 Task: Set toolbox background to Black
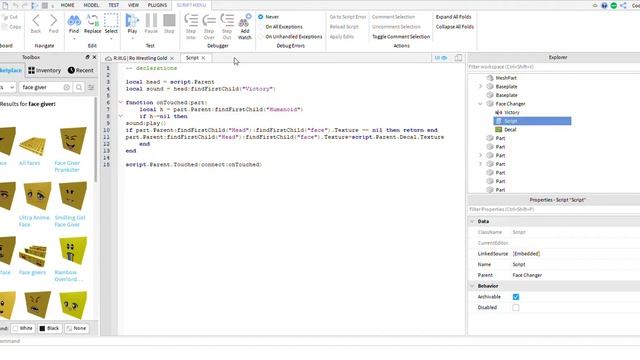(x=49, y=328)
